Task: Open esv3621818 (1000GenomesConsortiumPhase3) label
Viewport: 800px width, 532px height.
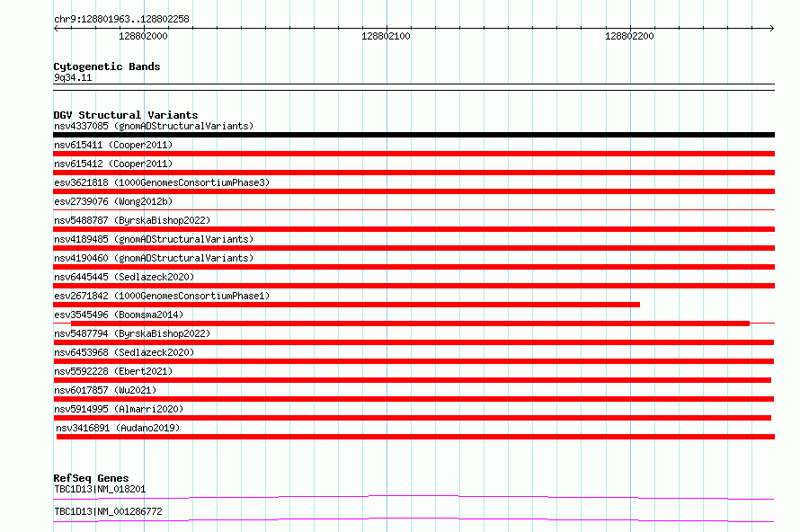Action: click(x=162, y=182)
